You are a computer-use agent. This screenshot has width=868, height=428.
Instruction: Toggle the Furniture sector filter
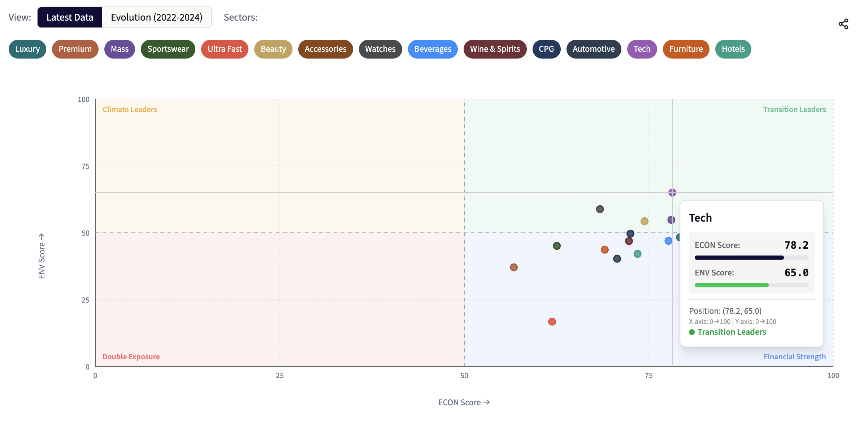686,49
